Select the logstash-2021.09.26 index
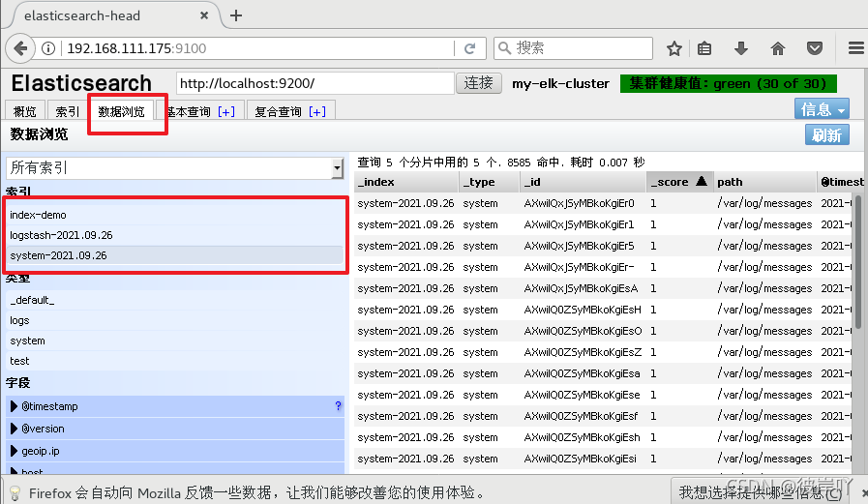This screenshot has width=868, height=504. tap(175, 235)
